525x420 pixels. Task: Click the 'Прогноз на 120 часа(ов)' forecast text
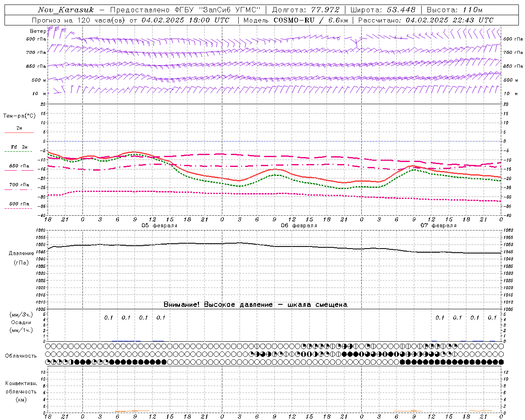79,20
